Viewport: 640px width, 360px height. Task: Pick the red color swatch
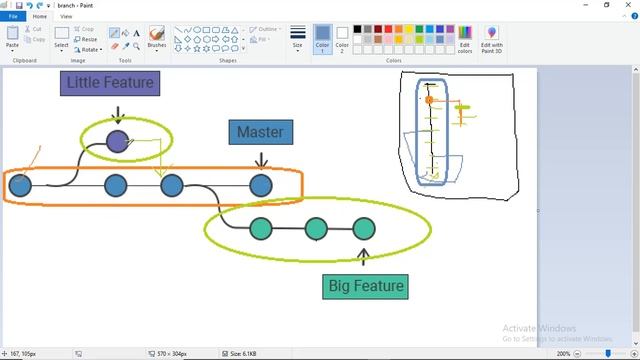388,29
